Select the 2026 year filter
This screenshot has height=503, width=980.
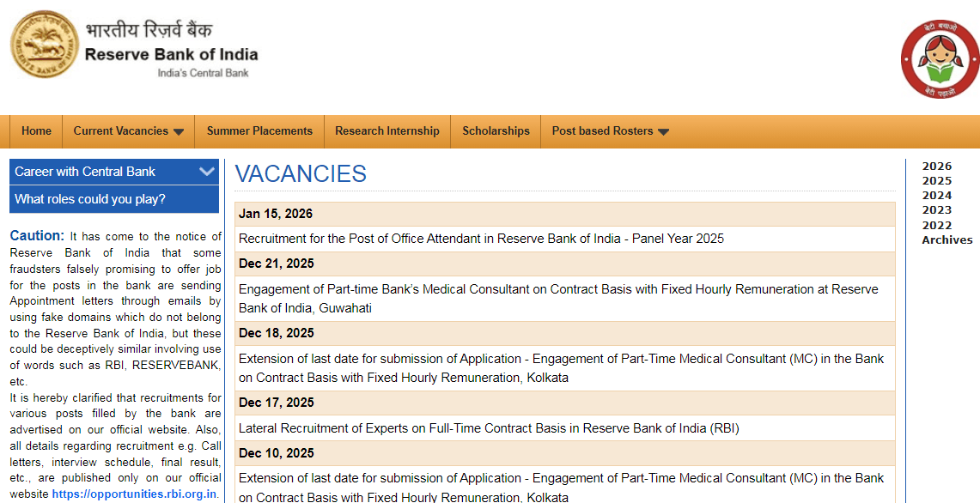pyautogui.click(x=936, y=166)
